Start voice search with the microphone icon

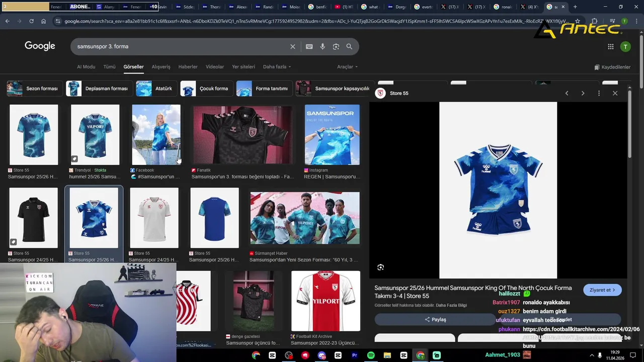(323, 46)
